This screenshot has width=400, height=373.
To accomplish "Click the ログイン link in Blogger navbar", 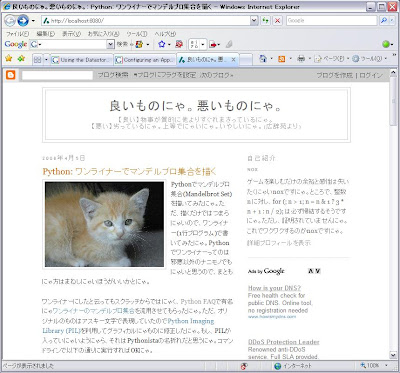I will (x=371, y=75).
